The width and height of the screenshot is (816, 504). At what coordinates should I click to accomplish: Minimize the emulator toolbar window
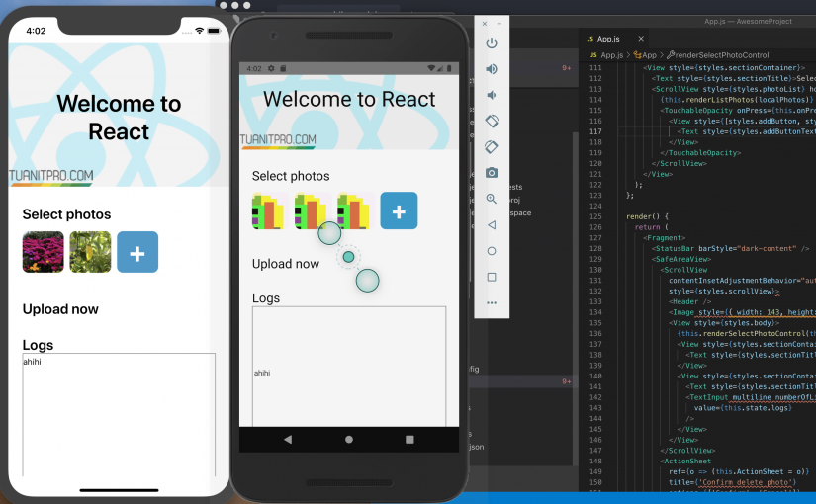pyautogui.click(x=499, y=24)
